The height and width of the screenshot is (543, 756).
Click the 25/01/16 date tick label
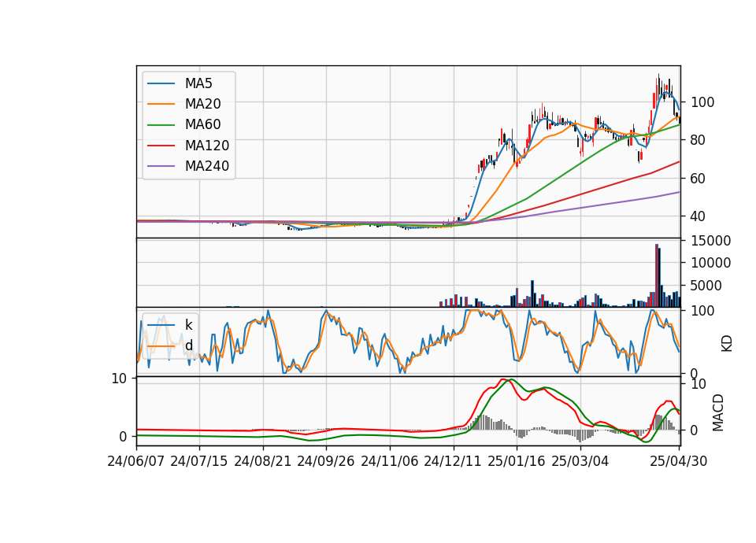coord(517,462)
